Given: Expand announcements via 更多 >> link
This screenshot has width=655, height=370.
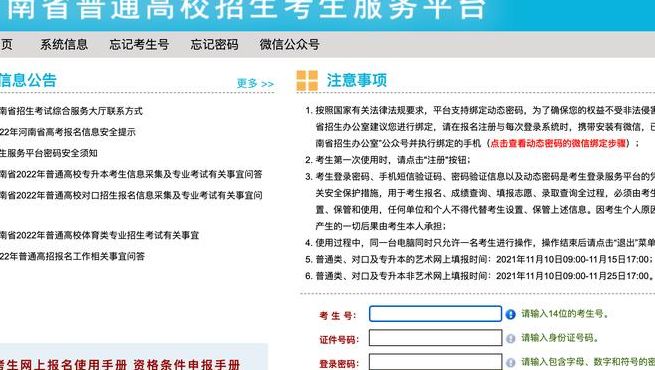Looking at the screenshot, I should click(x=255, y=84).
